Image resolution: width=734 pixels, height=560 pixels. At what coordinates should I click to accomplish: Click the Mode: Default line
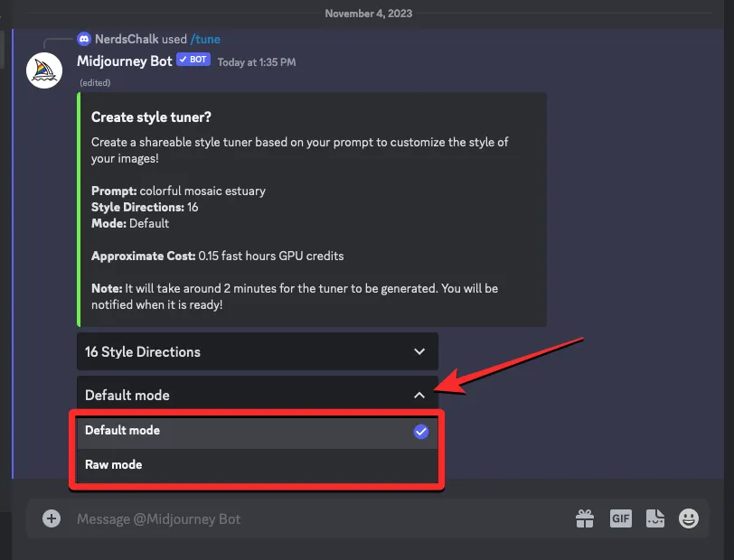pyautogui.click(x=130, y=224)
